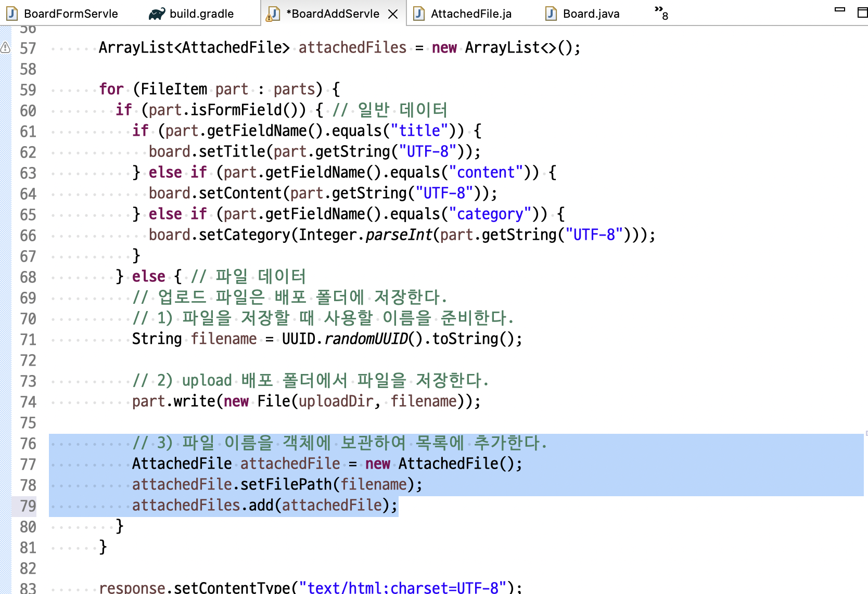Click "attachedFiles.add" on line 79
The height and width of the screenshot is (594, 868).
203,505
